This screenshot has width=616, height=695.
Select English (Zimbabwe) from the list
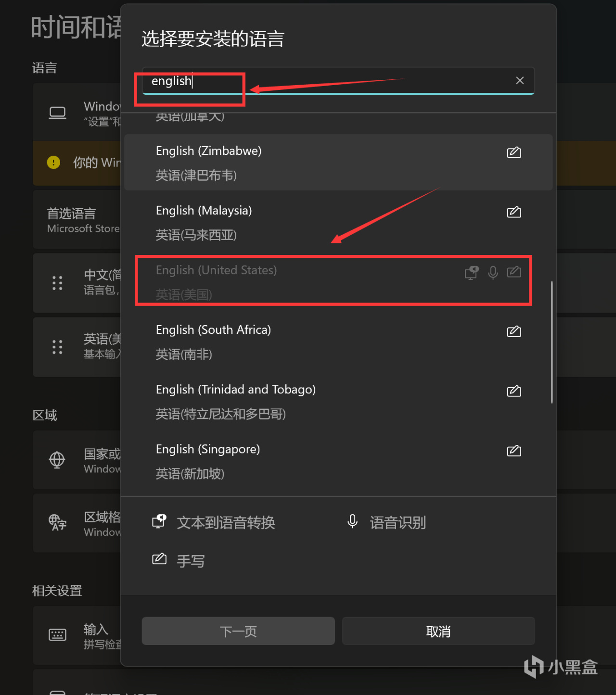coord(338,163)
